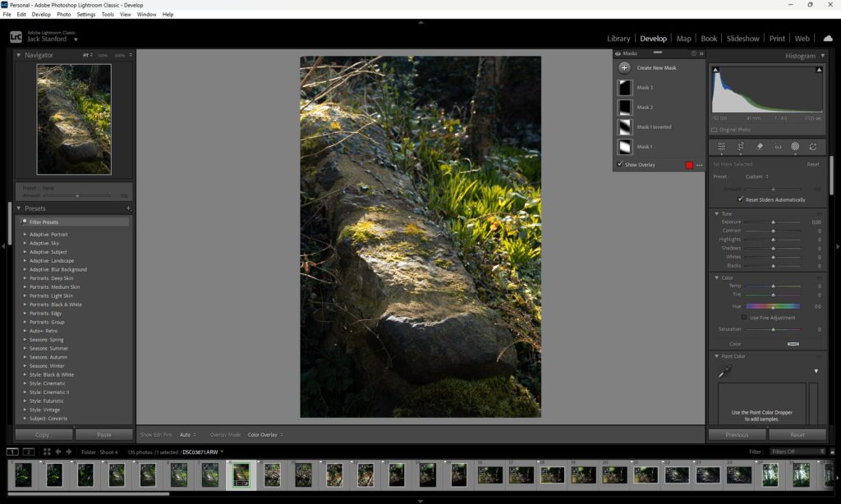Image resolution: width=841 pixels, height=504 pixels.
Task: Click the Copy... button
Action: pyautogui.click(x=44, y=434)
